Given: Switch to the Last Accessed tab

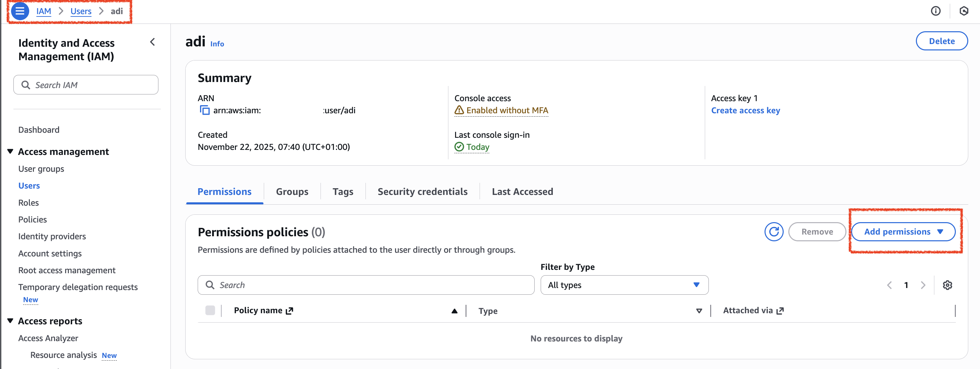Looking at the screenshot, I should click(522, 191).
